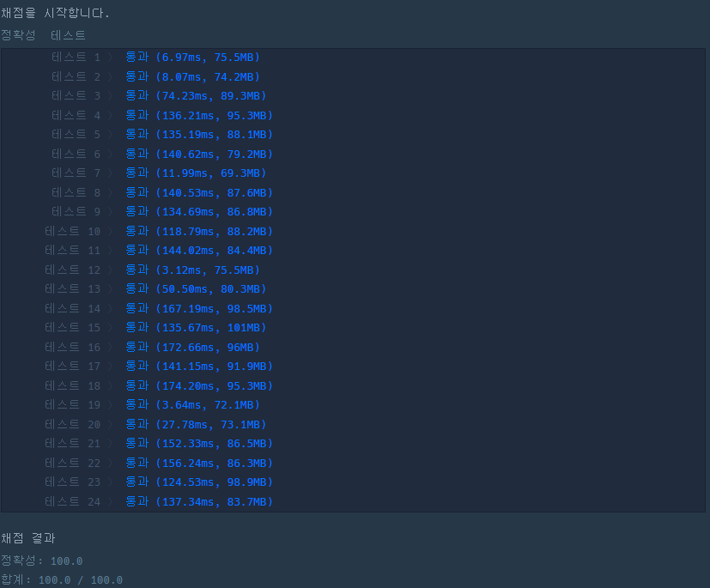Select result '통과 (50.50ms, 80.3MB)'
This screenshot has width=710, height=588.
(x=196, y=288)
